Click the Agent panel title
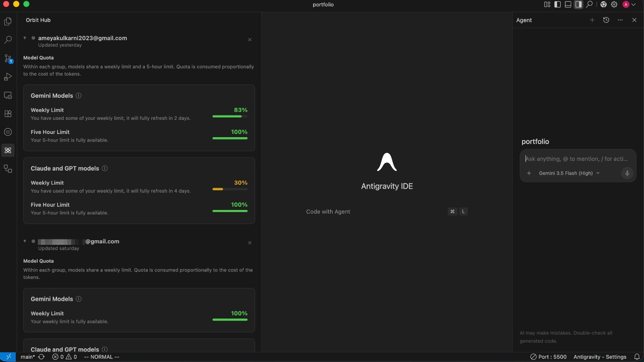The height and width of the screenshot is (362, 644). [524, 20]
